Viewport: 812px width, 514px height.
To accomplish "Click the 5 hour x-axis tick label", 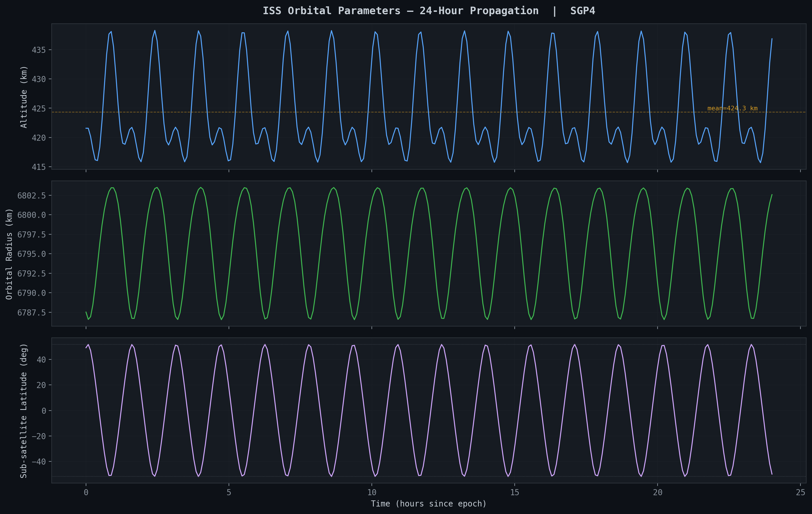I will tap(229, 492).
